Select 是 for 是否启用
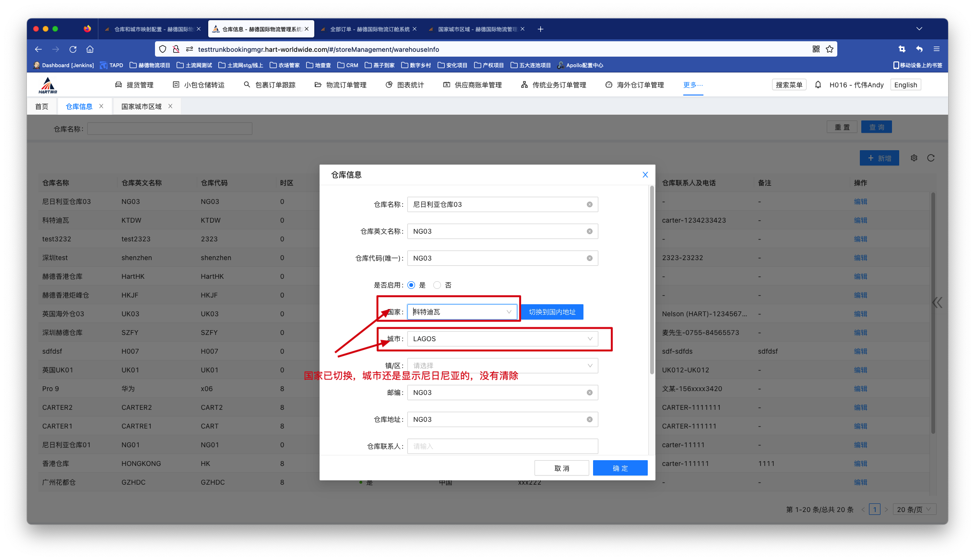 [x=411, y=285]
